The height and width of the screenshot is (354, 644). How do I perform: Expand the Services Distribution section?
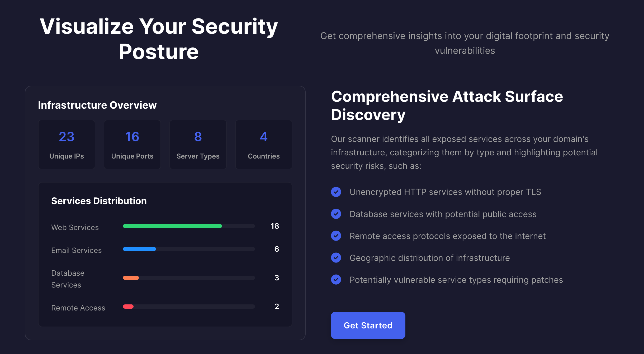click(x=99, y=201)
